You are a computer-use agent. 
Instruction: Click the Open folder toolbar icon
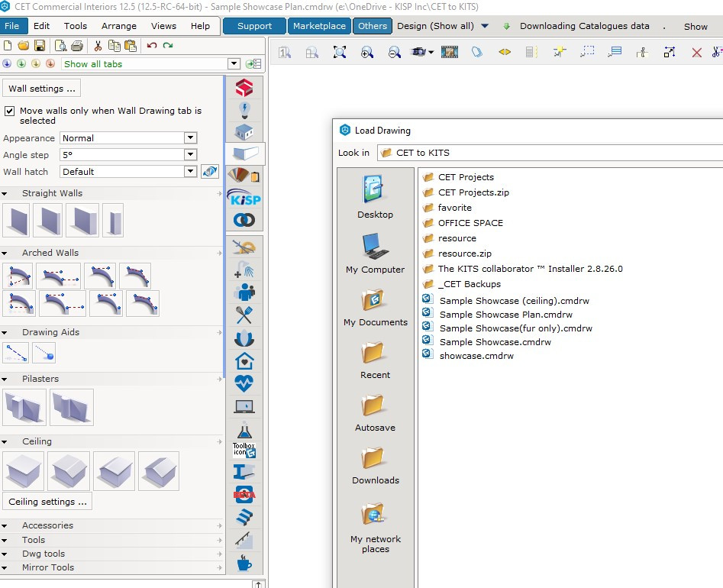pos(23,46)
